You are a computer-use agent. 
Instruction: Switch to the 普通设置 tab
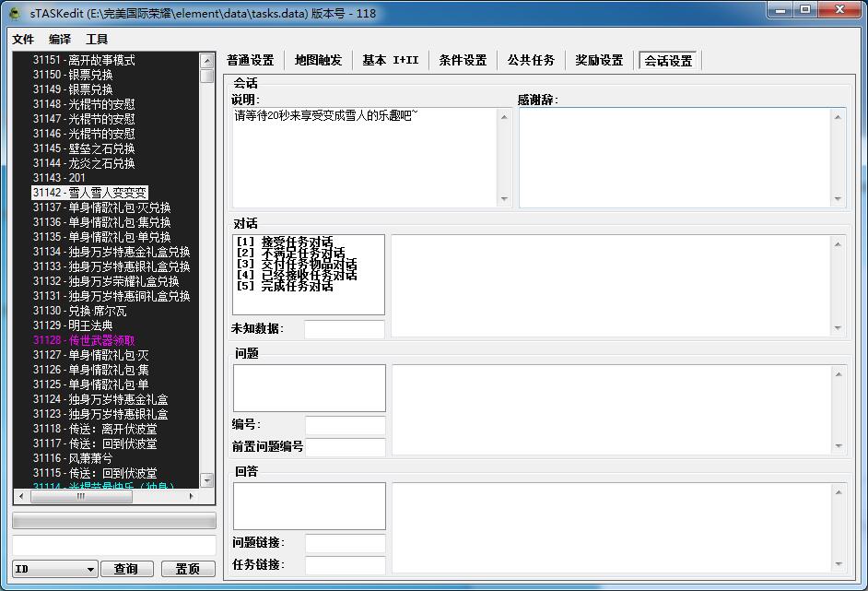(251, 61)
